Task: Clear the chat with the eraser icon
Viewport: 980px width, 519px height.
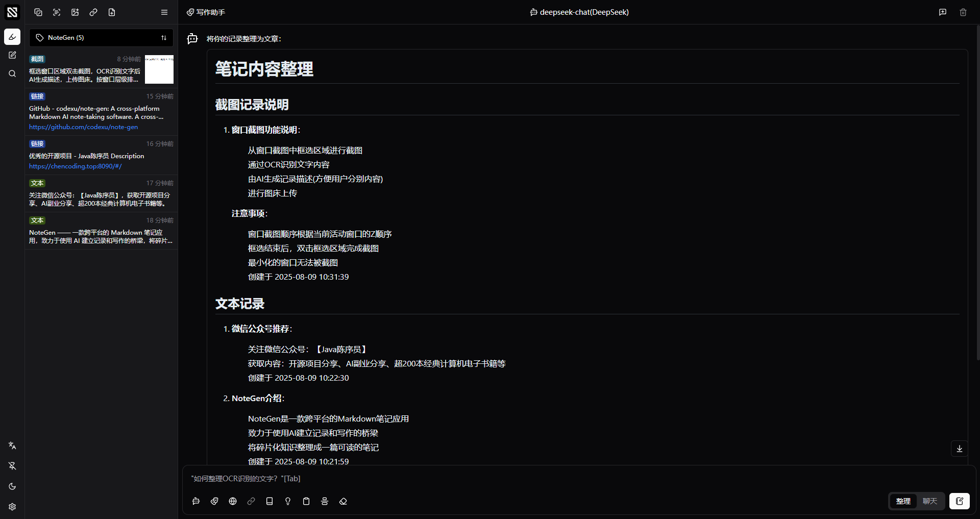Action: (x=343, y=501)
